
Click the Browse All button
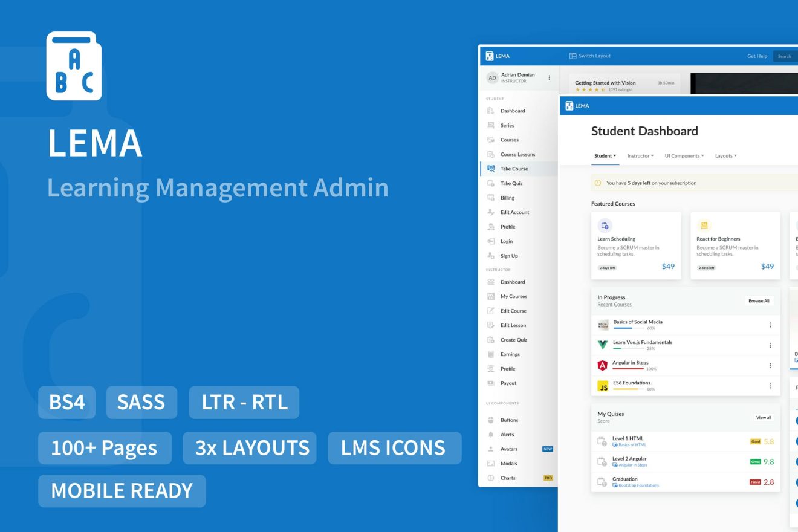[759, 300]
